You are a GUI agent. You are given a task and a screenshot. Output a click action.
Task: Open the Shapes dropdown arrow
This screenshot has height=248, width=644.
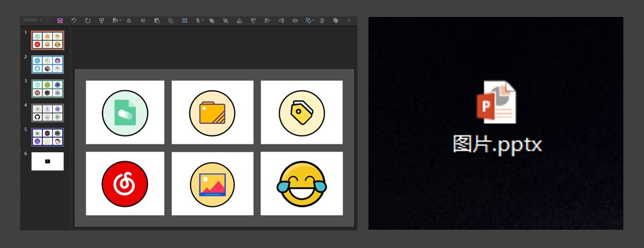pos(313,21)
